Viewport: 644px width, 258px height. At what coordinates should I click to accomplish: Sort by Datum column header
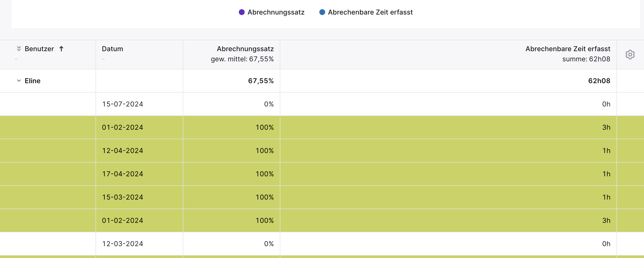(x=113, y=49)
